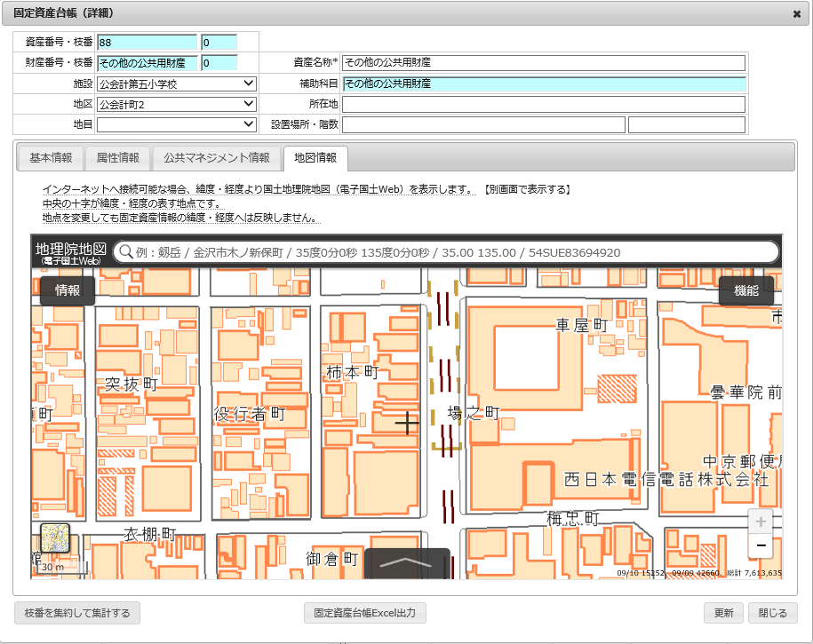Click the 更新 button
The image size is (813, 644).
click(724, 613)
